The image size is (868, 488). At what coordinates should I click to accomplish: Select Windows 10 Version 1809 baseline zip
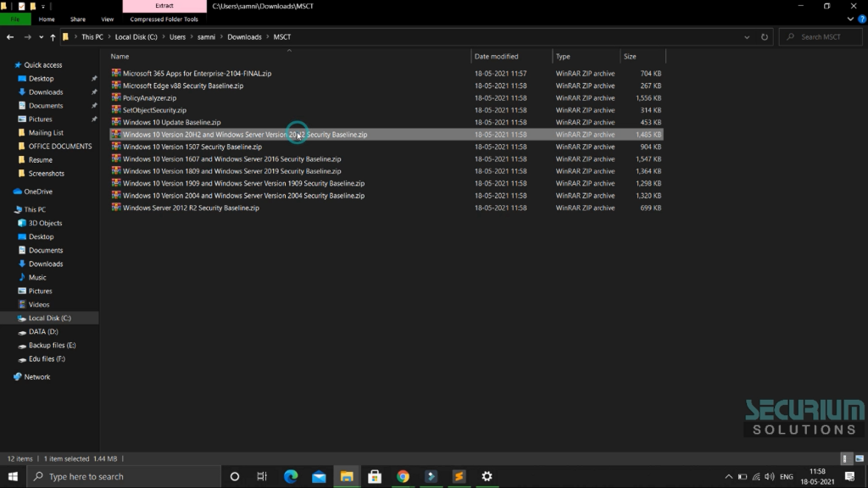pos(387,171)
